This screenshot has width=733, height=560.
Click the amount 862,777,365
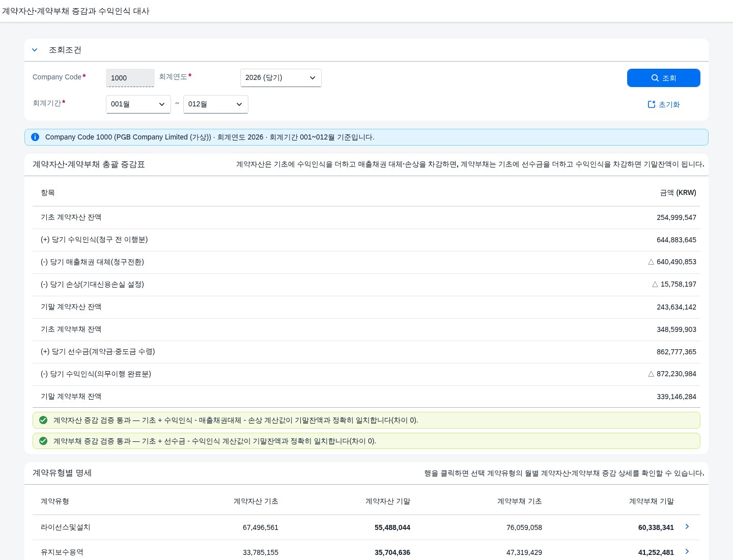[676, 352]
